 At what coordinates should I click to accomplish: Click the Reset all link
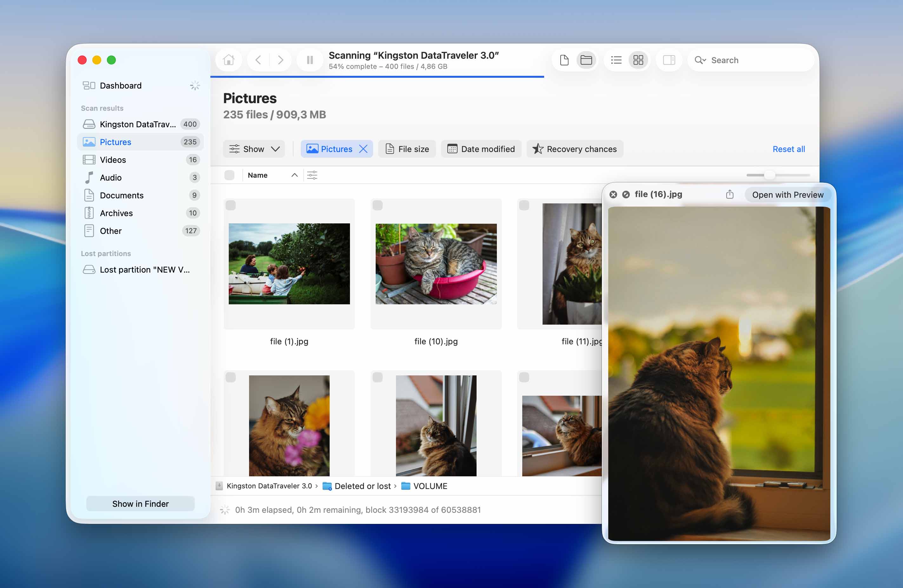[x=788, y=149]
